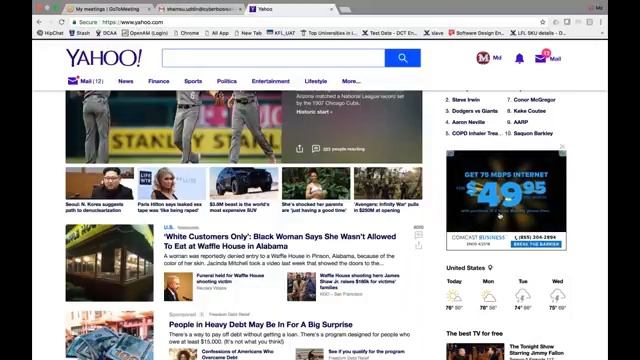
Task: Open the Chrome three-dot menu
Action: tap(601, 22)
